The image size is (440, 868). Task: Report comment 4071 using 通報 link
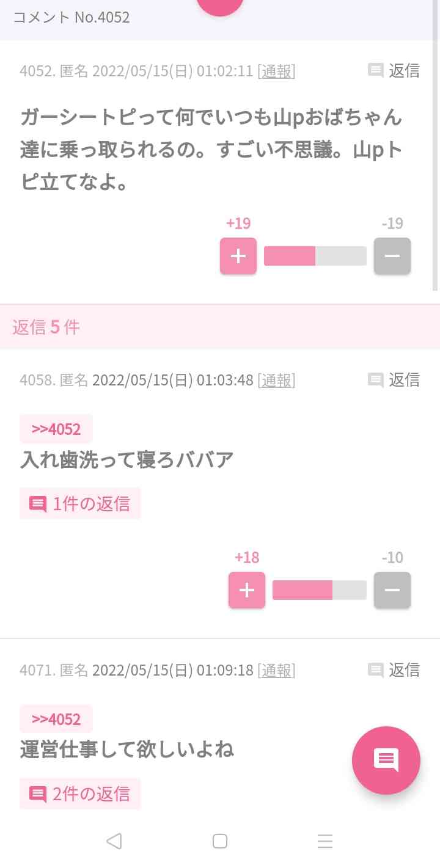tap(276, 671)
